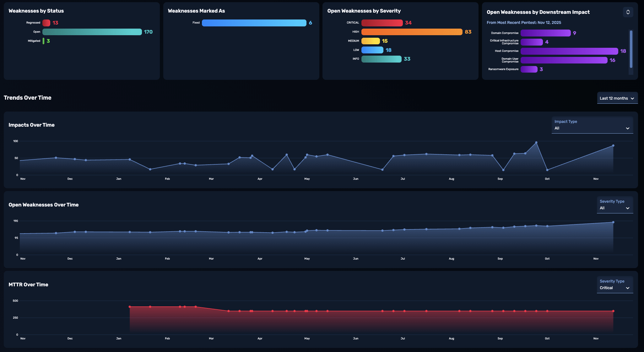Click the Open status bar showing 170
Viewport: 644px width, 352px height.
click(92, 32)
